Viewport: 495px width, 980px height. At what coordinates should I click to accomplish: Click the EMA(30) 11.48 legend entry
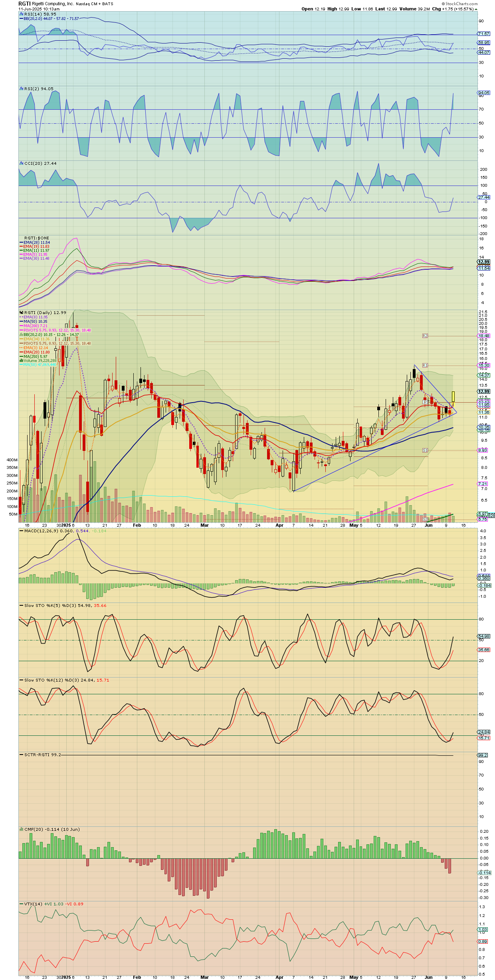(35, 258)
